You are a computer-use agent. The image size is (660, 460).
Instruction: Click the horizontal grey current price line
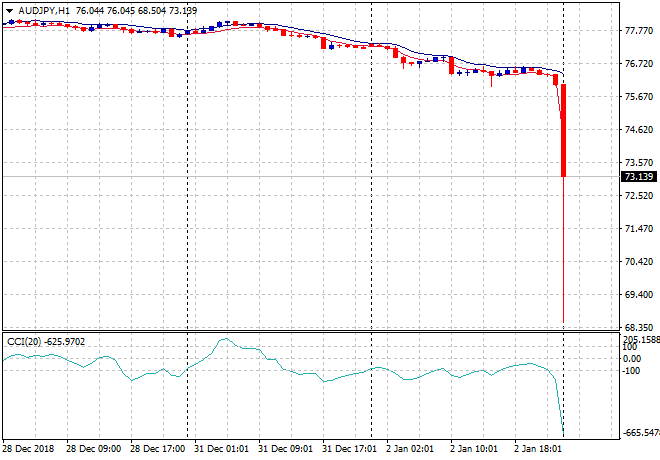300,177
